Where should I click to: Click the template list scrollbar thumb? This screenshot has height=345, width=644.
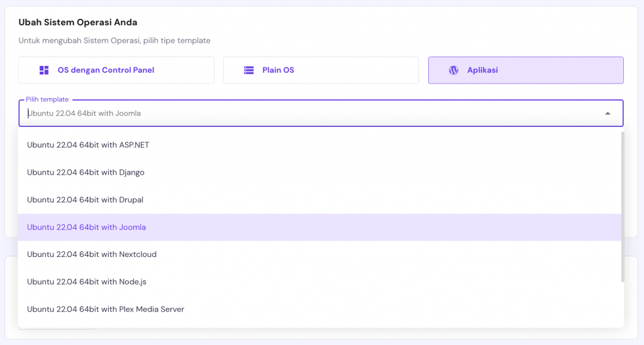pos(623,206)
